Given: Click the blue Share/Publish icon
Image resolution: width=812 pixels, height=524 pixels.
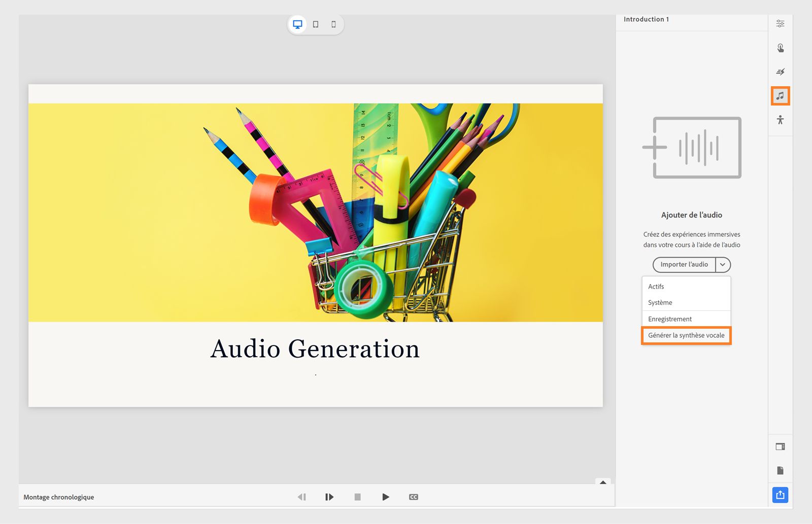Looking at the screenshot, I should (x=780, y=495).
